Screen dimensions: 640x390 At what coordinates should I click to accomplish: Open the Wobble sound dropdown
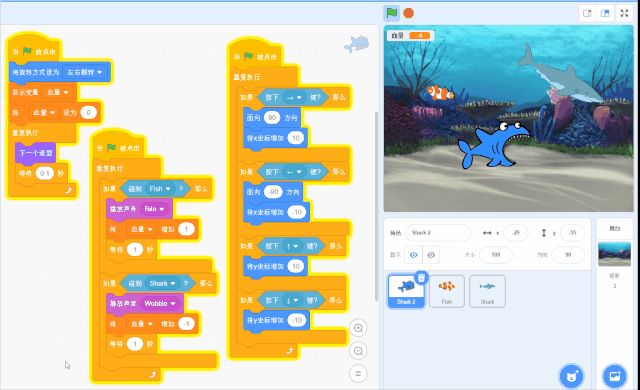(x=160, y=304)
